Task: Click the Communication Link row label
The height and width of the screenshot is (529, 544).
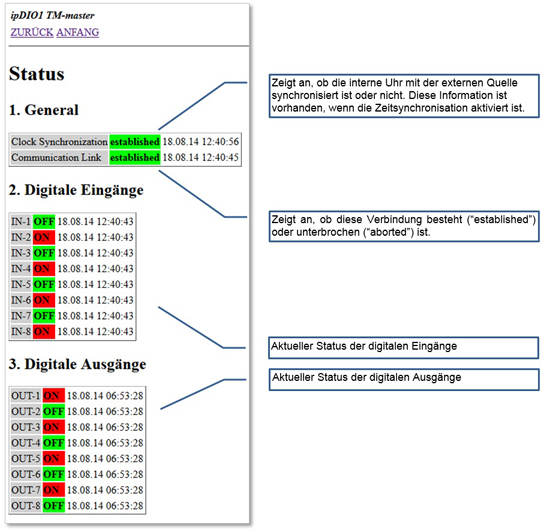Action: pos(59,157)
